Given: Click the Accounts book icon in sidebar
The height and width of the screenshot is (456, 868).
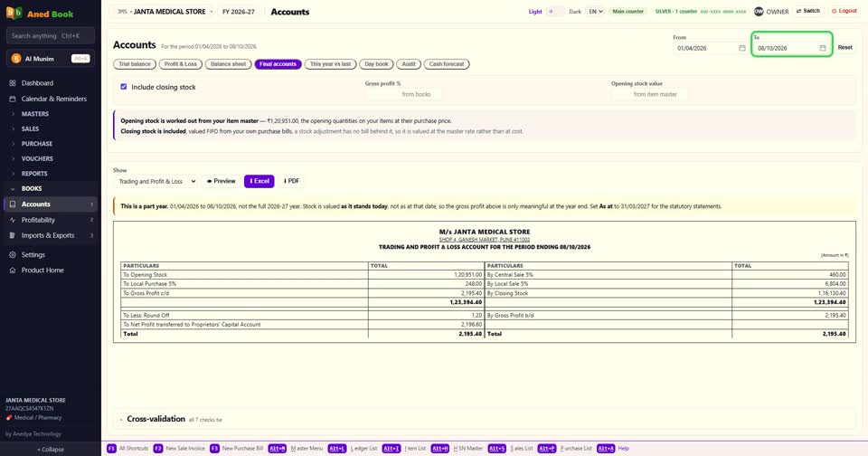Looking at the screenshot, I should [12, 204].
